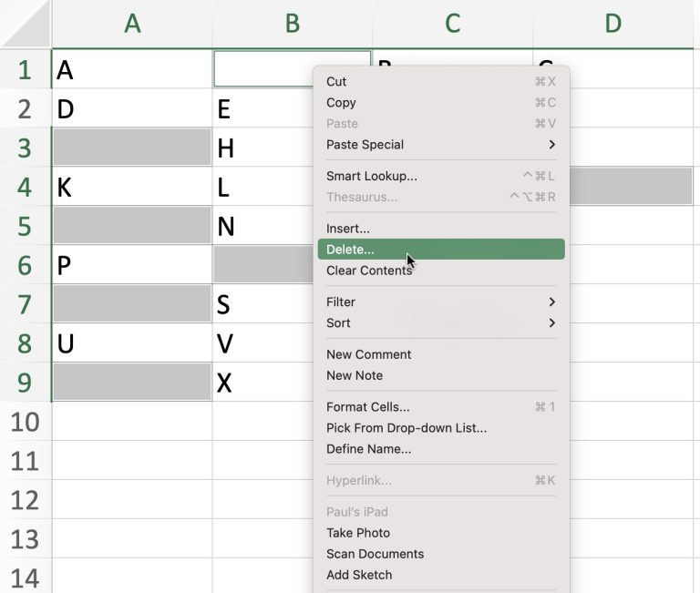This screenshot has width=700, height=593.
Task: Click New Comment in the menu
Action: point(368,354)
